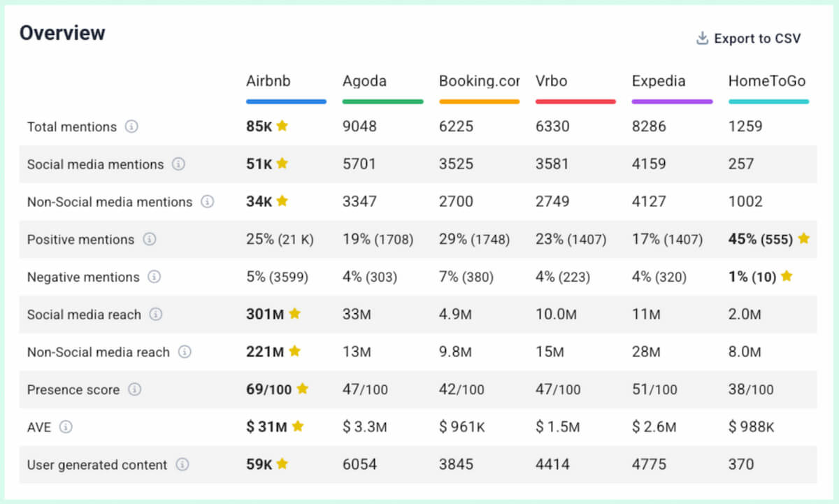Click the blue underline bar under Airbnb
Viewport: 839px width, 504px height.
[286, 101]
